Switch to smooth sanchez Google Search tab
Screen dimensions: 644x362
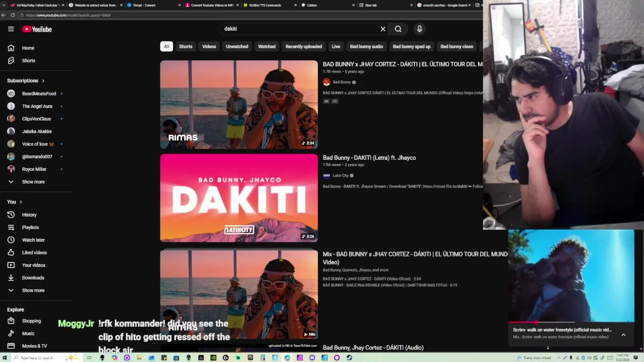pos(445,5)
